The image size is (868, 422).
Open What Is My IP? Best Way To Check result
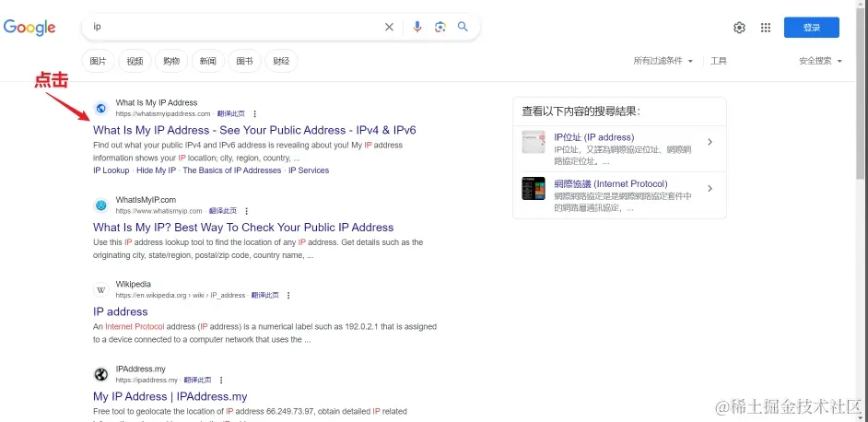(243, 228)
